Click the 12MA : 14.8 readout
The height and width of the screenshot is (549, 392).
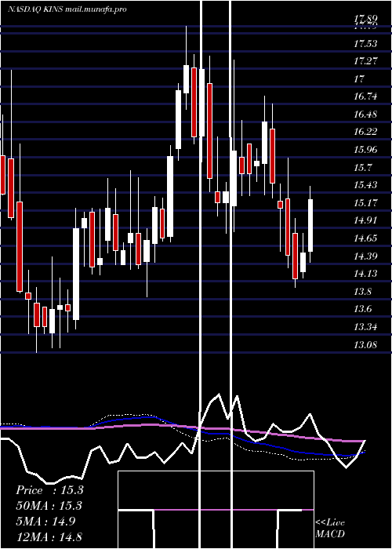(x=49, y=537)
